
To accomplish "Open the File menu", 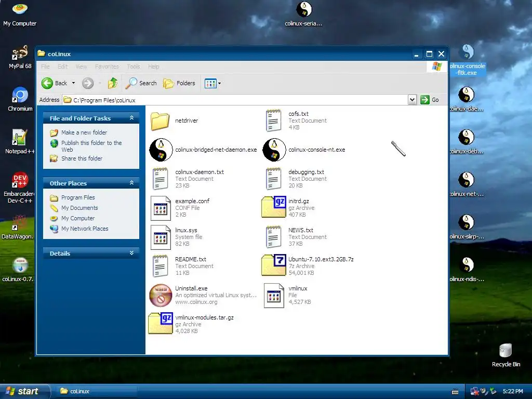I will tap(45, 66).
